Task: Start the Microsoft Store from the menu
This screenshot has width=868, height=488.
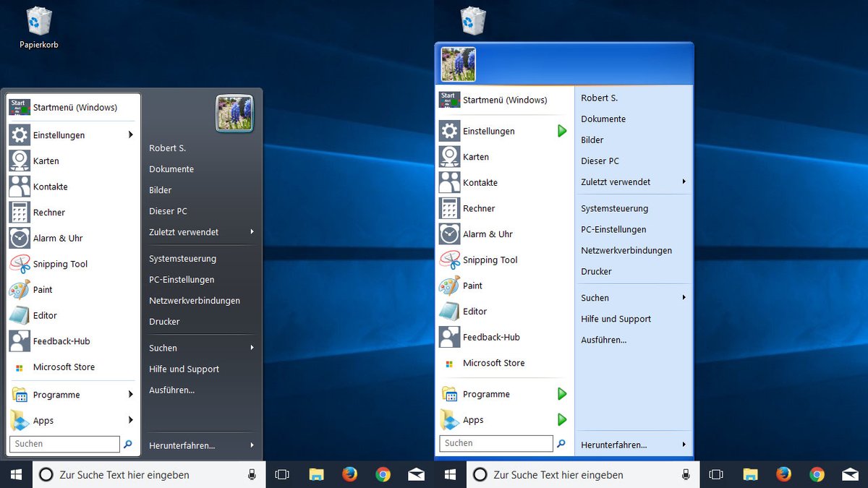Action: coord(64,367)
